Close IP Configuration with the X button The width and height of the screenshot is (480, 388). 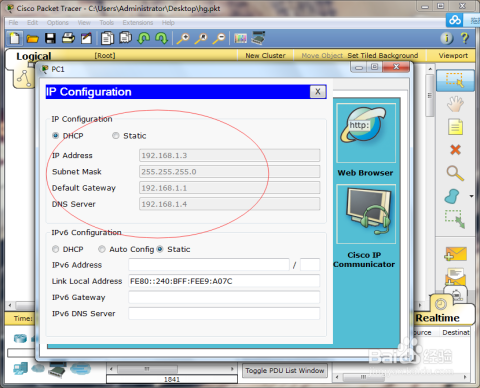(318, 92)
